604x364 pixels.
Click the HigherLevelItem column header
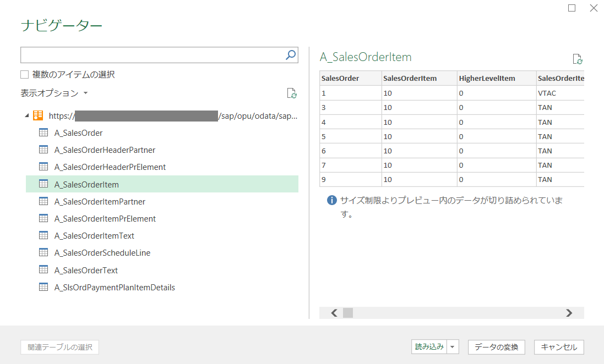click(x=497, y=78)
